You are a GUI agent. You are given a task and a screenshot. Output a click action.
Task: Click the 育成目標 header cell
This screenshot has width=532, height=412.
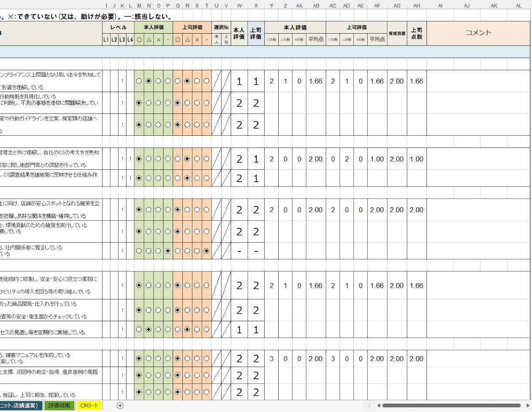coord(397,33)
